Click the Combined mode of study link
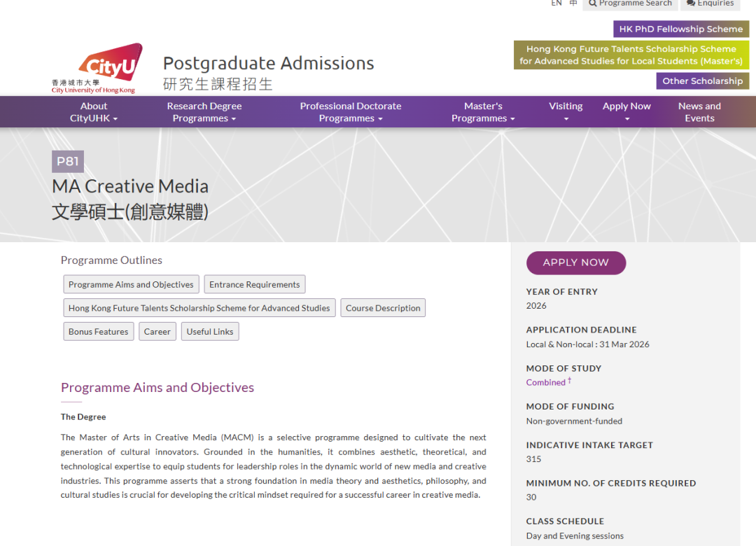 (545, 382)
